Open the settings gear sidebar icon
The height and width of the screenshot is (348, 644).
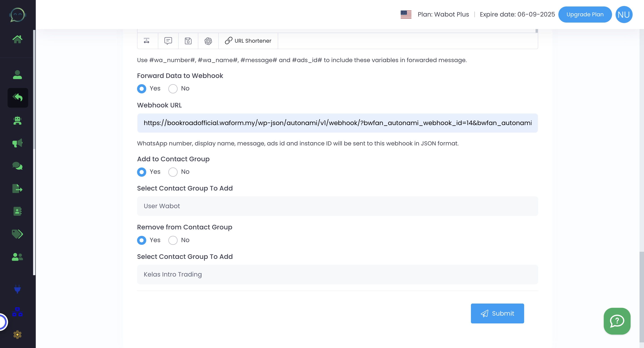coord(17,334)
